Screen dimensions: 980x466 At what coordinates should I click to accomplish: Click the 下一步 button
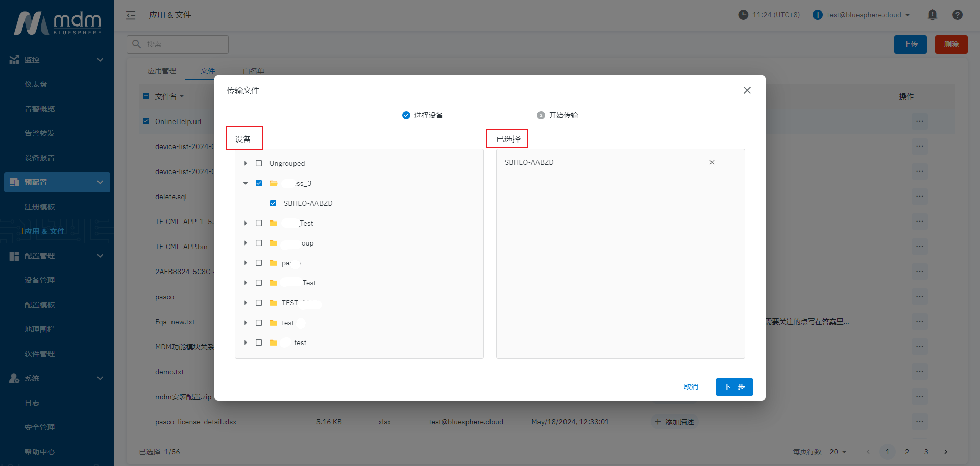(x=734, y=387)
